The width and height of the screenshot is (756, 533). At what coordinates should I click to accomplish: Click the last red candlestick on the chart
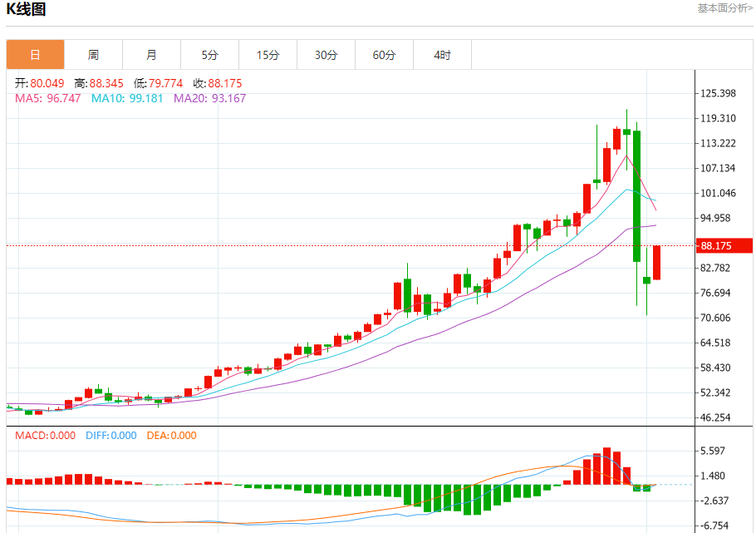[656, 263]
